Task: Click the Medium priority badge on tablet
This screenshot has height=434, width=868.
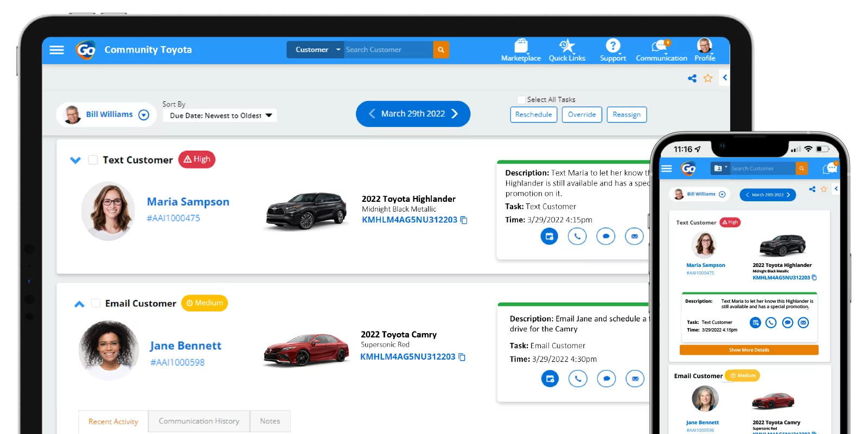Action: pyautogui.click(x=205, y=303)
